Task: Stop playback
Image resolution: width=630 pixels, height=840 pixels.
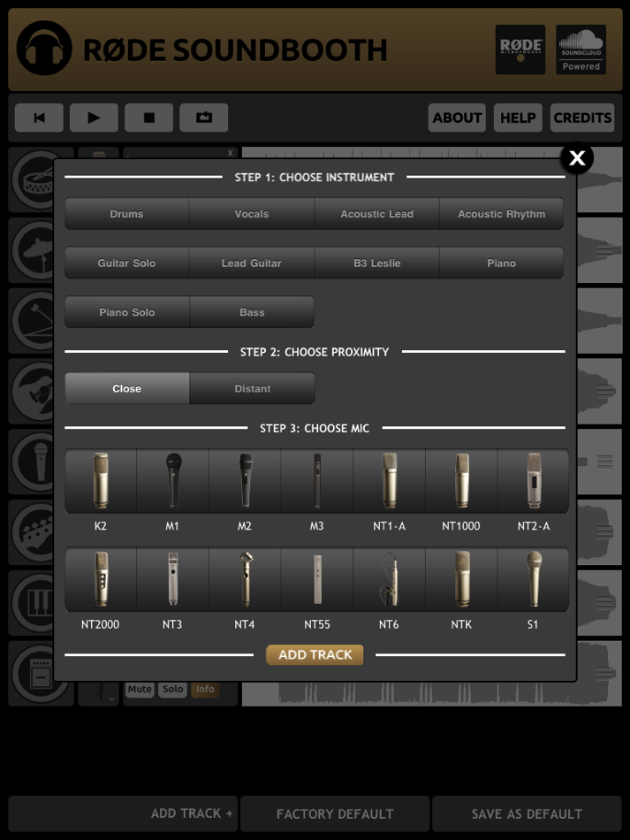Action: tap(148, 118)
